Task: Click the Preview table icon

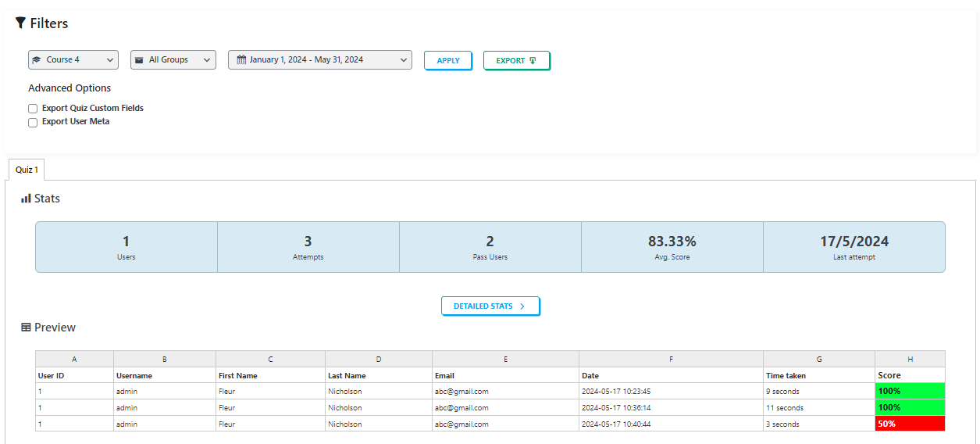Action: 26,328
